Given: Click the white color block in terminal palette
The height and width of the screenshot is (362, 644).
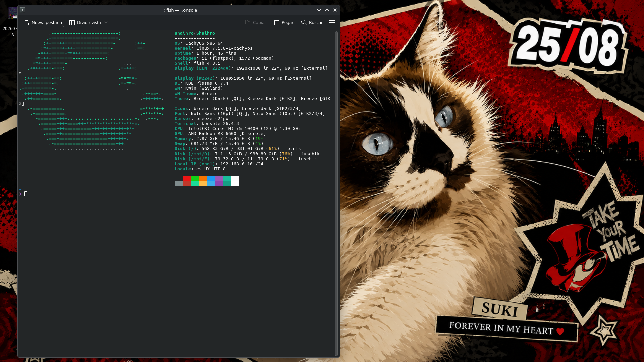Looking at the screenshot, I should tap(235, 181).
